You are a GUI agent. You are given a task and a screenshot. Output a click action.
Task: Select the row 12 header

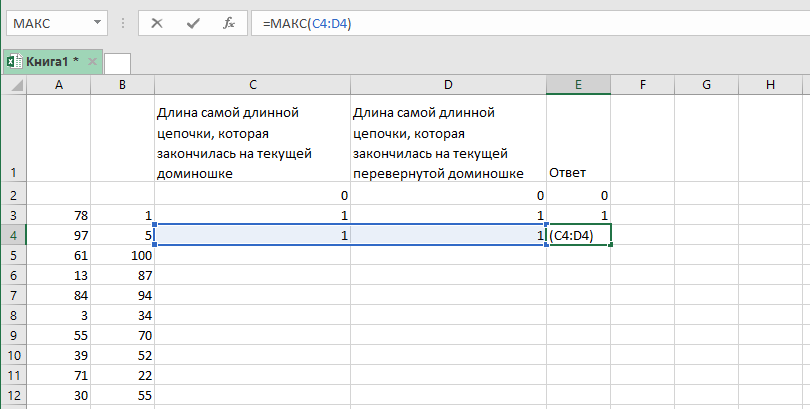click(13, 395)
